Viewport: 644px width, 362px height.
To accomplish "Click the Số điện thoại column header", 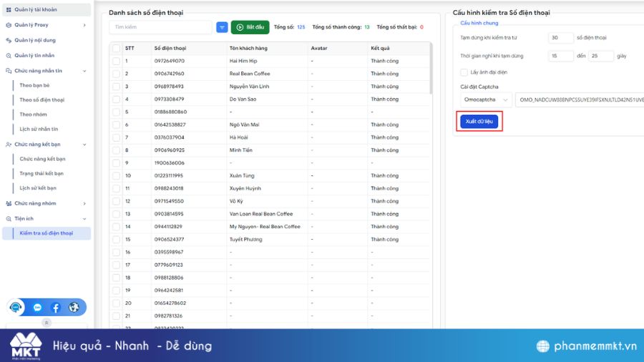I will (x=170, y=48).
